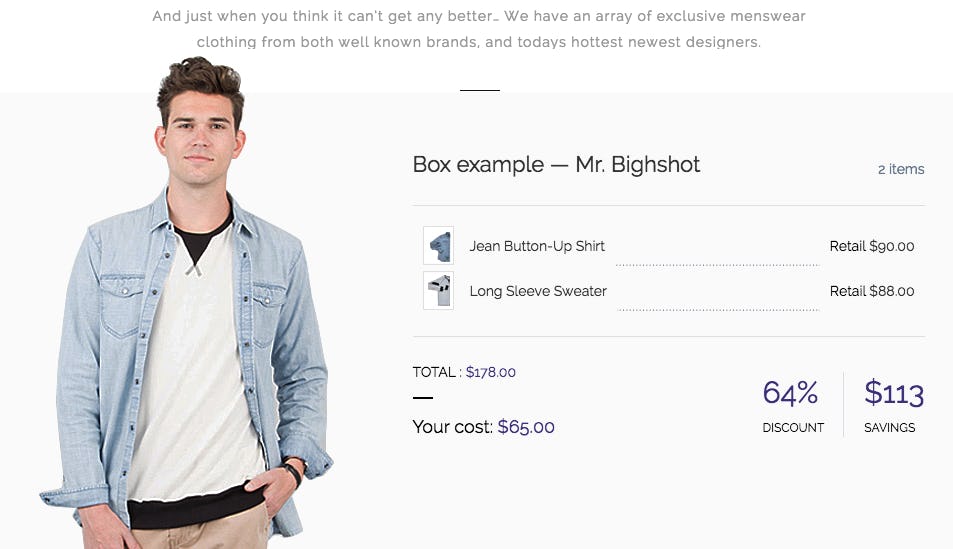Click the small divider line under intro text
953x549 pixels.
click(x=480, y=90)
